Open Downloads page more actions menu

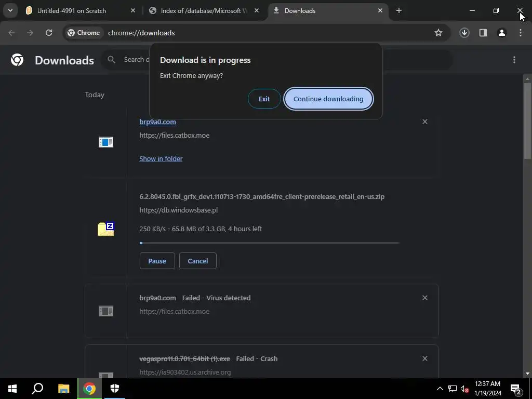click(x=514, y=60)
